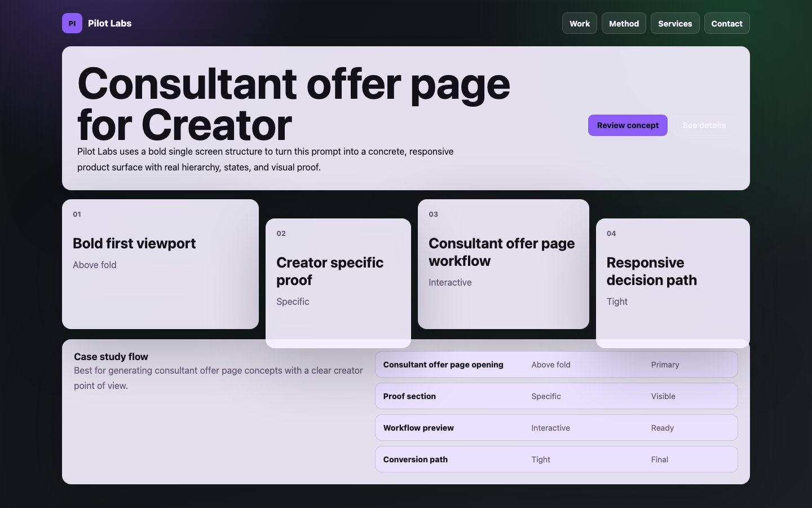The height and width of the screenshot is (508, 812).
Task: Click Above fold in the table
Action: pyautogui.click(x=551, y=365)
